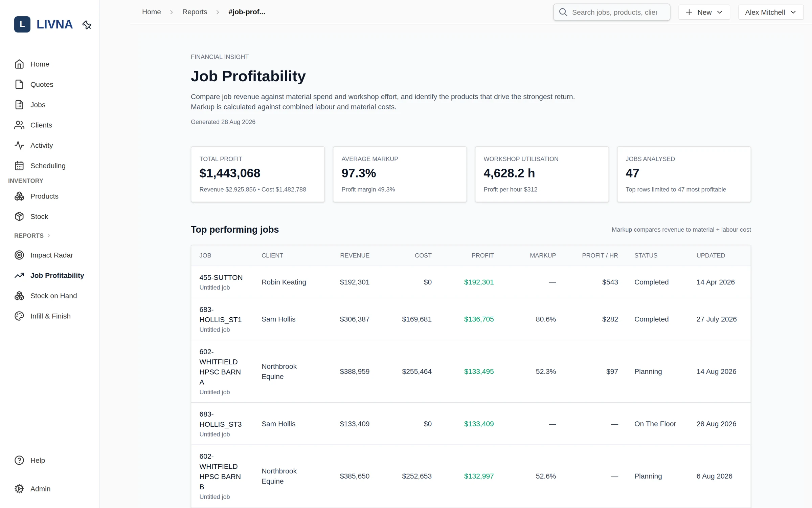
Task: Click the Jobs Analysed card
Action: [x=684, y=174]
